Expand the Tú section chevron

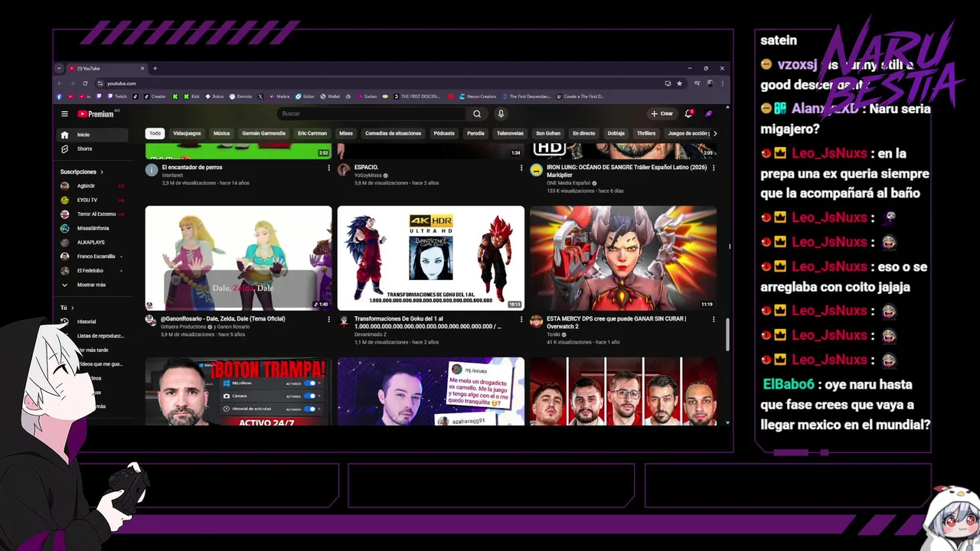pyautogui.click(x=72, y=308)
